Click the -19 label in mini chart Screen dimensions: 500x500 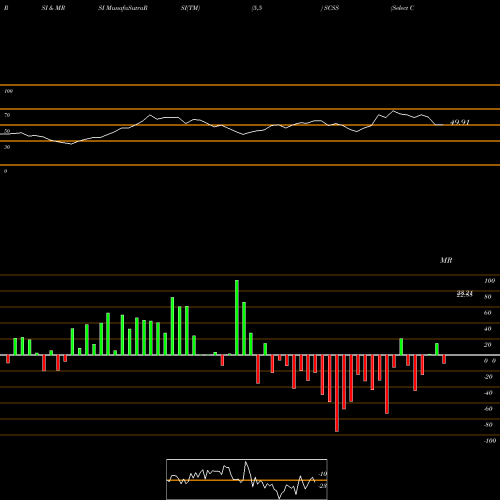tap(323, 474)
